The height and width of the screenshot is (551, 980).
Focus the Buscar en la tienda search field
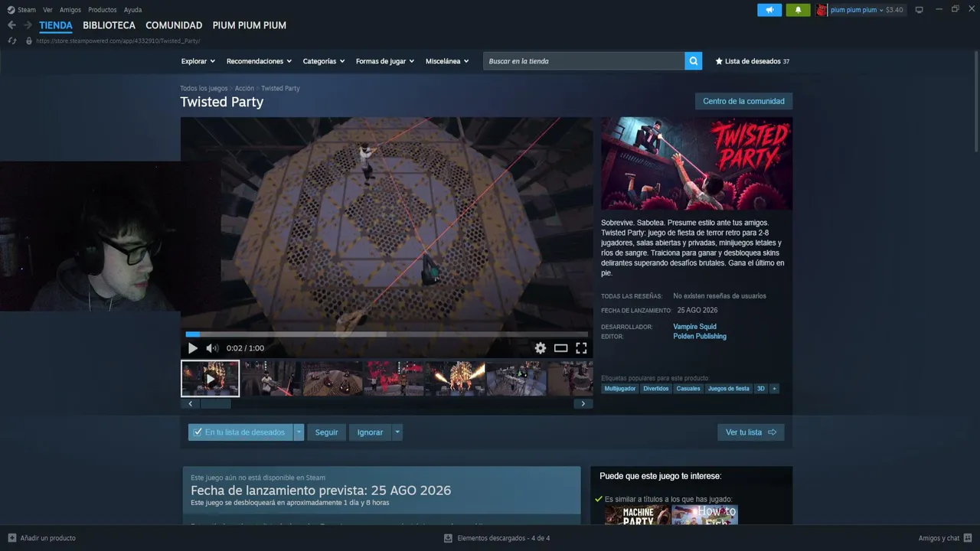pos(583,61)
